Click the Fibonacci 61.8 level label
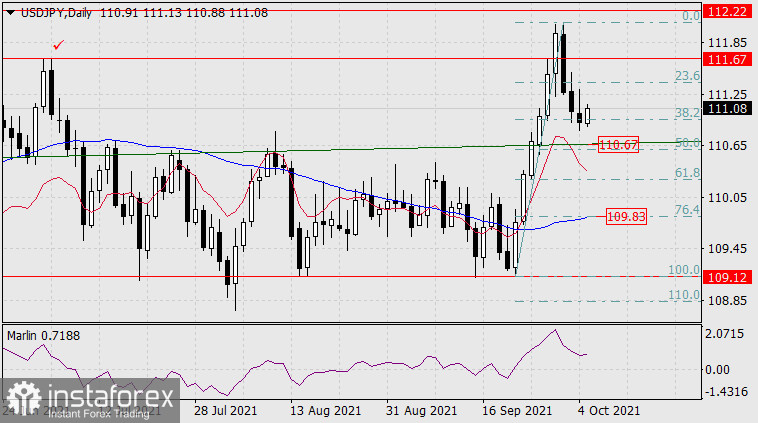The height and width of the screenshot is (423, 758). 686,173
